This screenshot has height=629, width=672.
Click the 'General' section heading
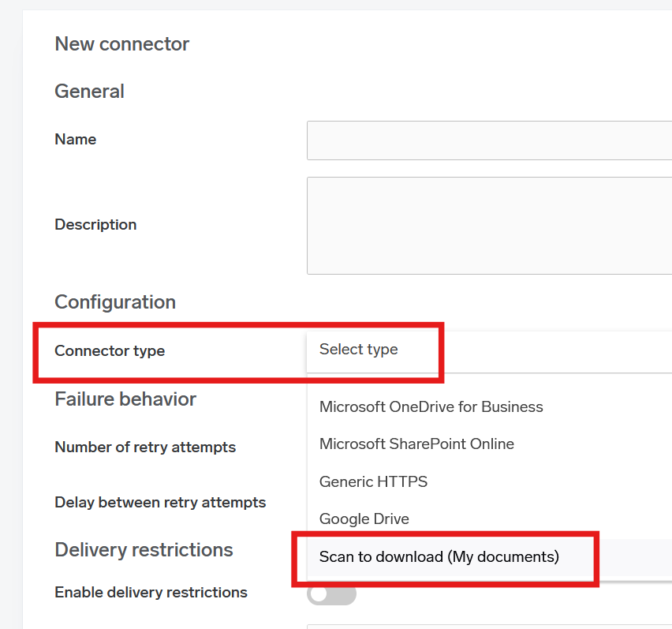(x=89, y=92)
